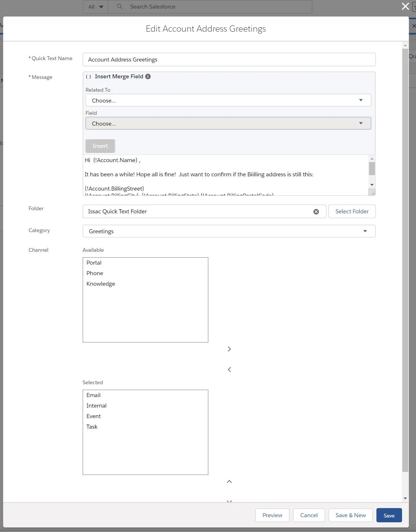Click the Select Folder button
This screenshot has height=532, width=416.
click(352, 211)
